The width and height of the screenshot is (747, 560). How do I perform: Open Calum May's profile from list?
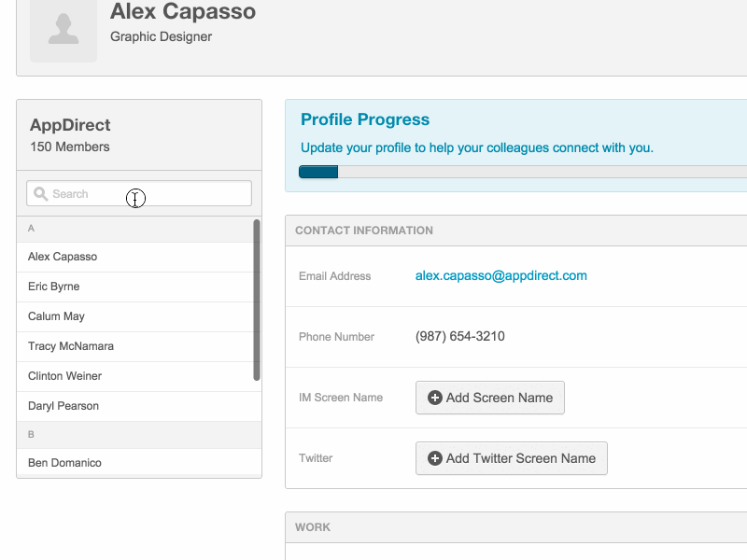click(56, 316)
